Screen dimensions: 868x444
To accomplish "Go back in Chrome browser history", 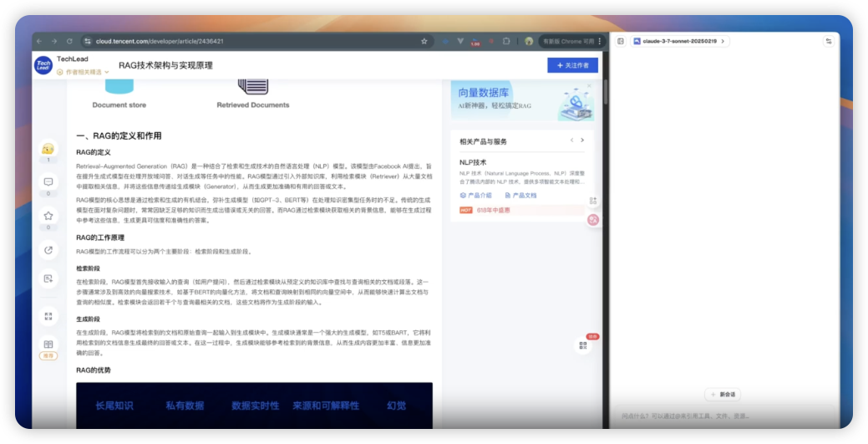I will pos(39,41).
